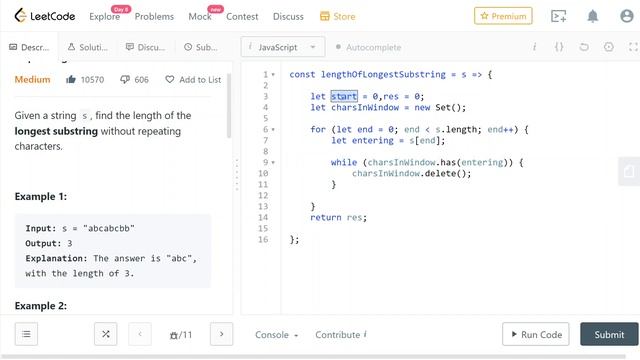Expand the Console dropdown
This screenshot has width=640, height=360.
point(276,335)
